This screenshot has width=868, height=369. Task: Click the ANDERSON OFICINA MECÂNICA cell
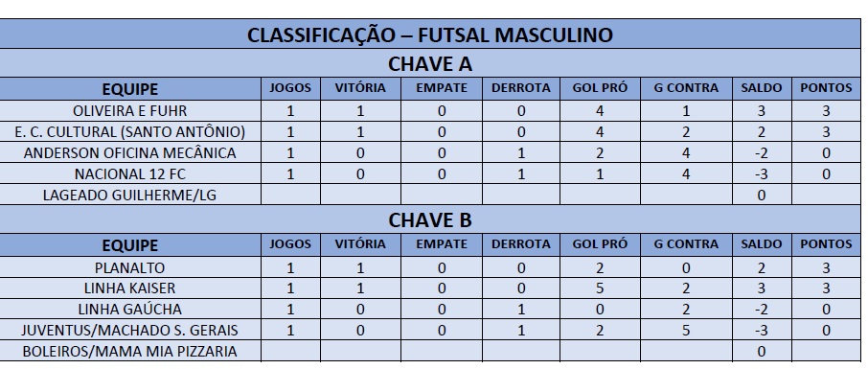tap(130, 153)
